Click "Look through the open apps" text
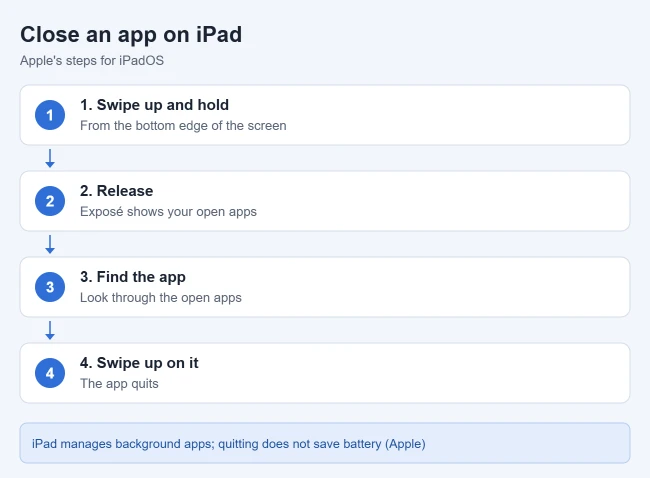 point(161,298)
